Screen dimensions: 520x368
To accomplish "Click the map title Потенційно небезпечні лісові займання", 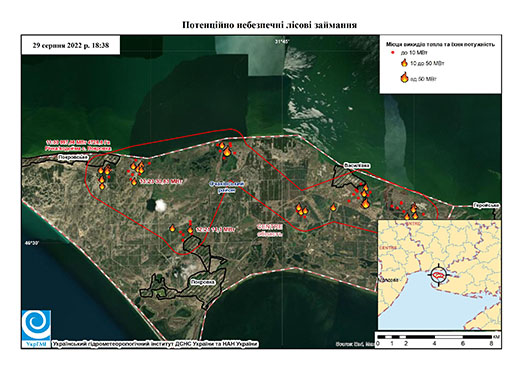I will pyautogui.click(x=270, y=25).
